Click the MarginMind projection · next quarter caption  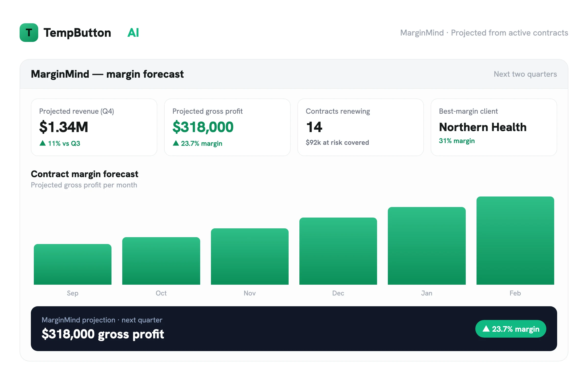(102, 320)
